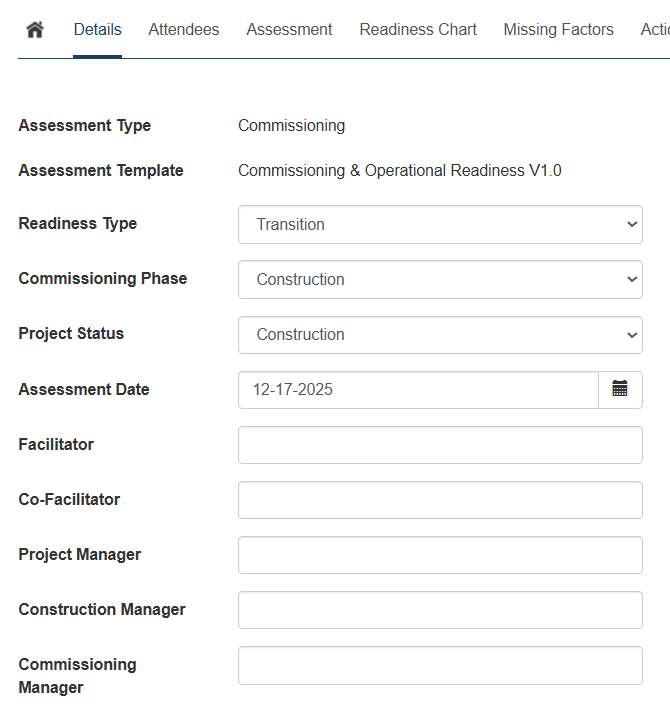Click the Home icon
Screen dimensions: 670x716
coord(35,30)
